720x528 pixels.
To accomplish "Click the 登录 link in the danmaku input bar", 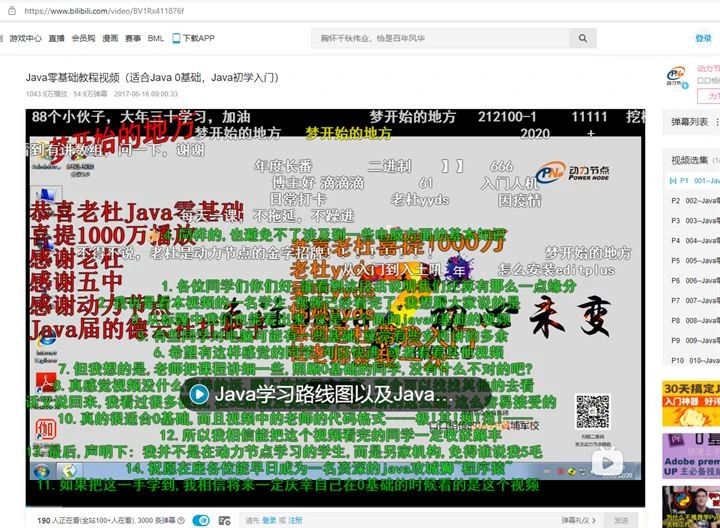I will click(x=269, y=521).
